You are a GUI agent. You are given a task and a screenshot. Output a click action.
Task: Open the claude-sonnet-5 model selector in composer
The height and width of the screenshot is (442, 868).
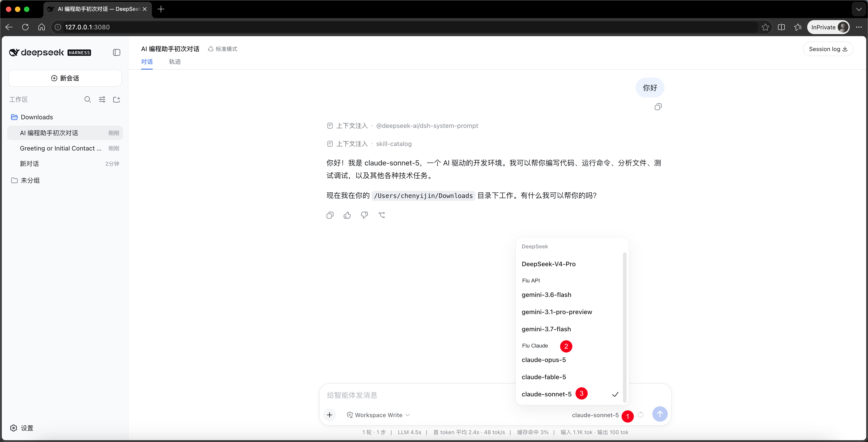click(595, 415)
